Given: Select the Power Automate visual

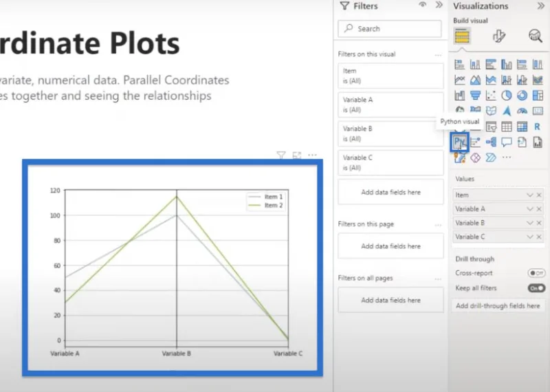Looking at the screenshot, I should (x=491, y=157).
